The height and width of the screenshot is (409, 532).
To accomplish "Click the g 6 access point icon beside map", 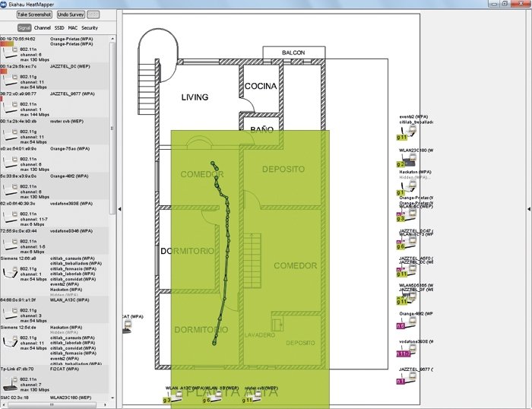I will point(407,243).
